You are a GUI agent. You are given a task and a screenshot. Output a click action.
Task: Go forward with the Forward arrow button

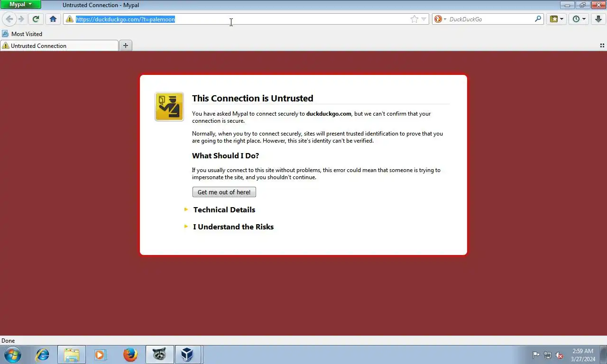tap(21, 19)
